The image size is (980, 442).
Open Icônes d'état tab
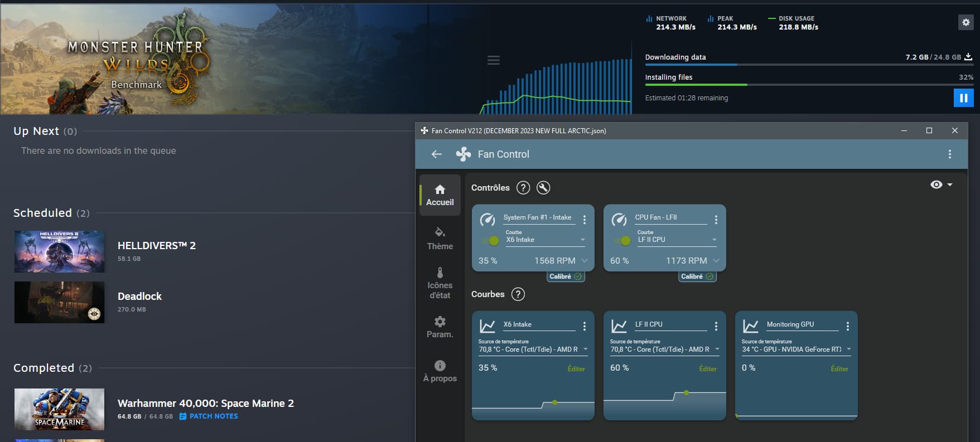point(440,283)
